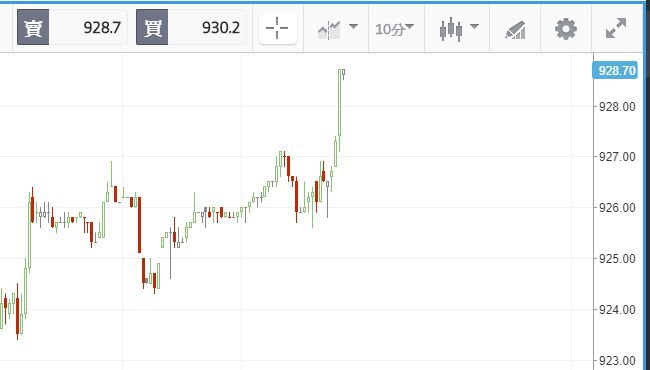Image resolution: width=650 pixels, height=370 pixels.
Task: Open the chart comparison indicator icon
Action: pyautogui.click(x=329, y=29)
